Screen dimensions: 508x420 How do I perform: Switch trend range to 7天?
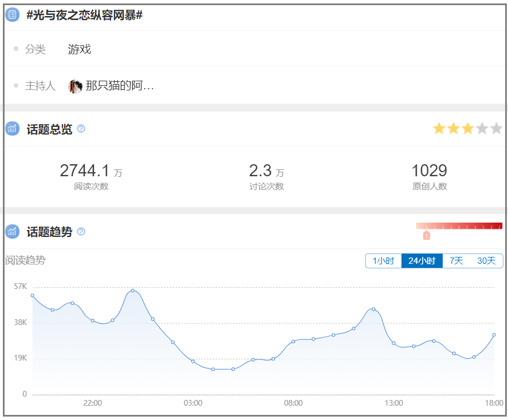tap(456, 261)
